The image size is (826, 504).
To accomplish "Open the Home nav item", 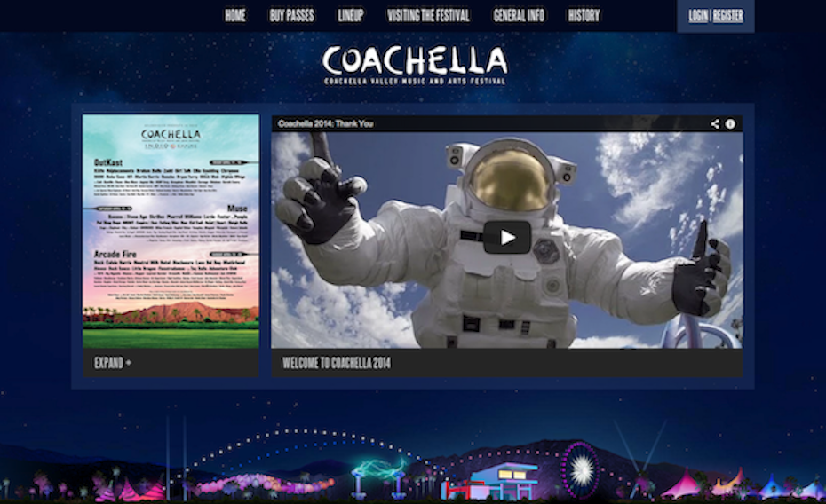I will pos(235,15).
